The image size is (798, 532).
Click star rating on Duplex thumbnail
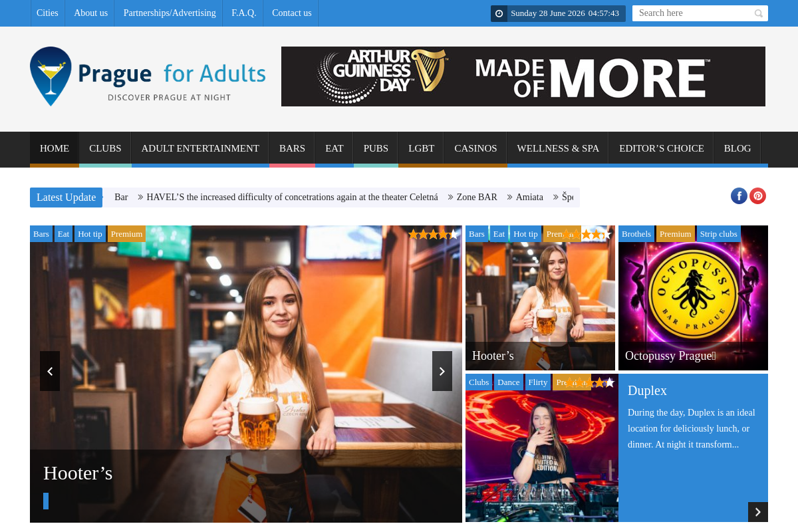coord(590,382)
